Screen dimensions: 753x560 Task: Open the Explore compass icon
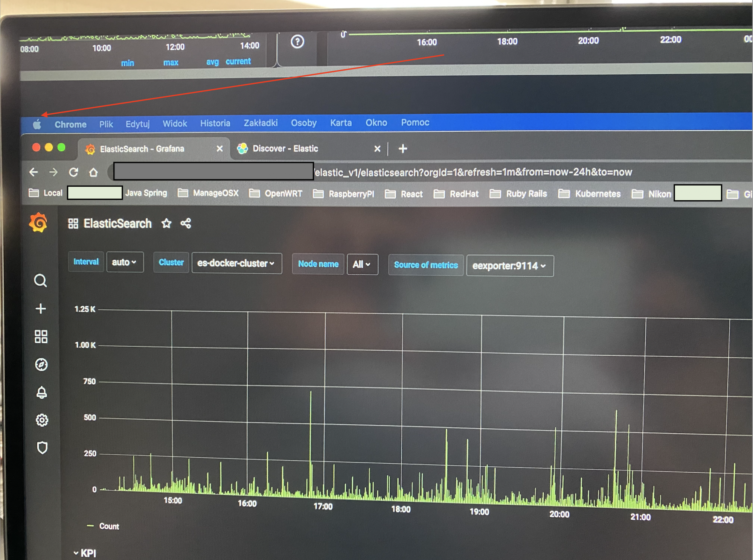pyautogui.click(x=41, y=364)
